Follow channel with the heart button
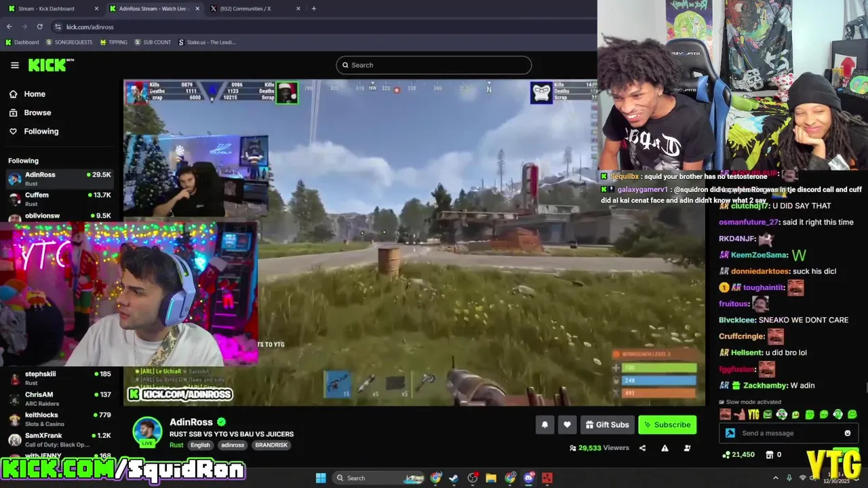This screenshot has width=868, height=488. (567, 425)
